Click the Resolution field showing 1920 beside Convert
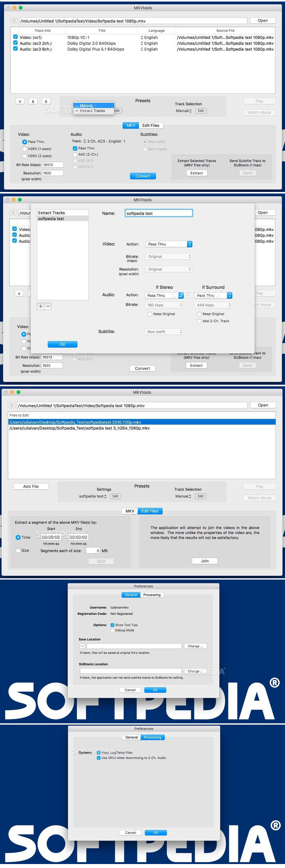Screen dimensions: 285x868 pos(53,173)
